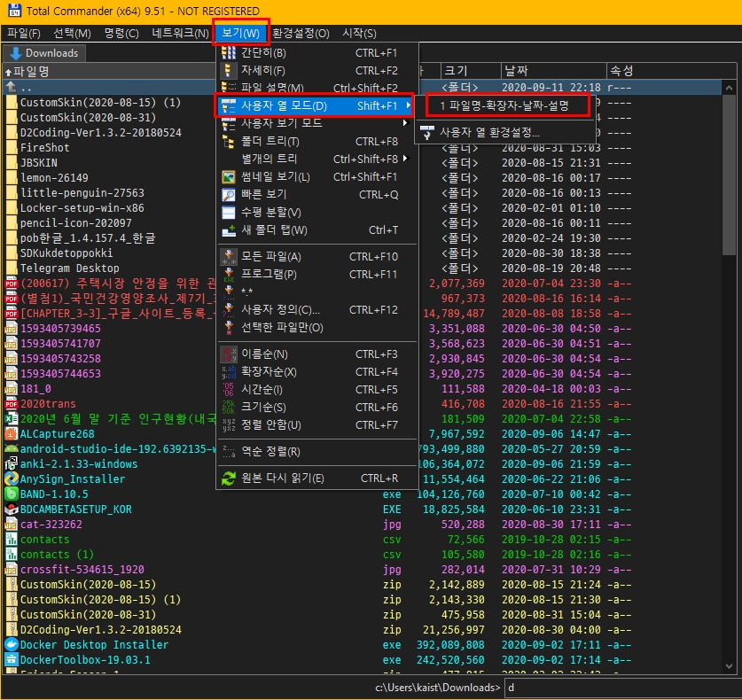Screen dimensions: 742x700
Task: Click the 빠른 보기 magnifier icon
Action: coord(229,194)
